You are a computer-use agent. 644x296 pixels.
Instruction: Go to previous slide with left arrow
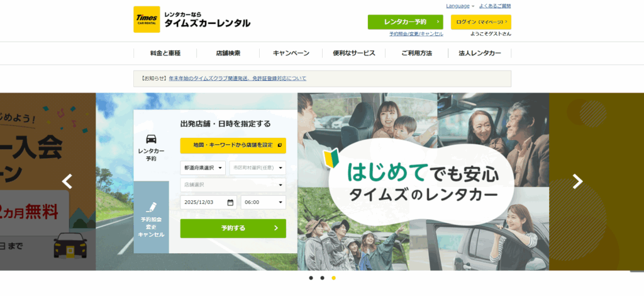tap(67, 181)
